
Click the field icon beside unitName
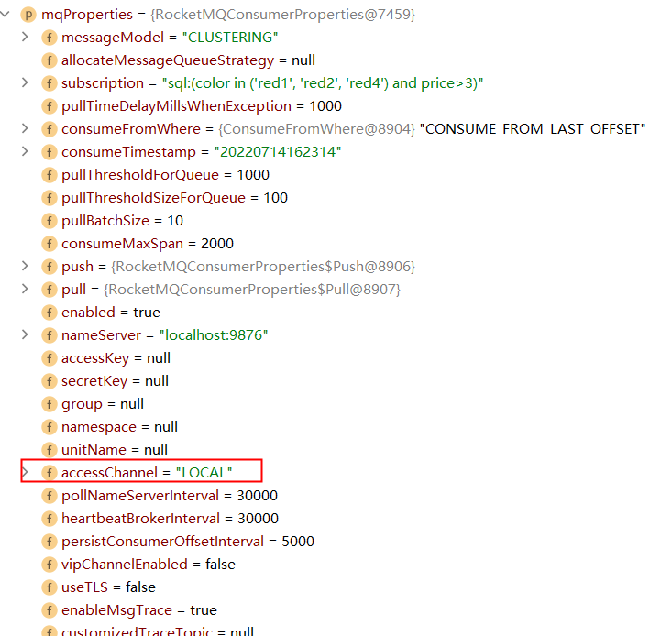tap(50, 450)
